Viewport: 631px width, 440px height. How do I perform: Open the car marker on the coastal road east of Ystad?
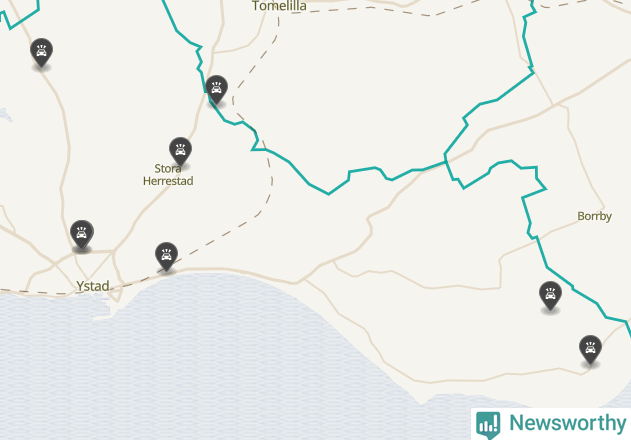click(x=167, y=256)
